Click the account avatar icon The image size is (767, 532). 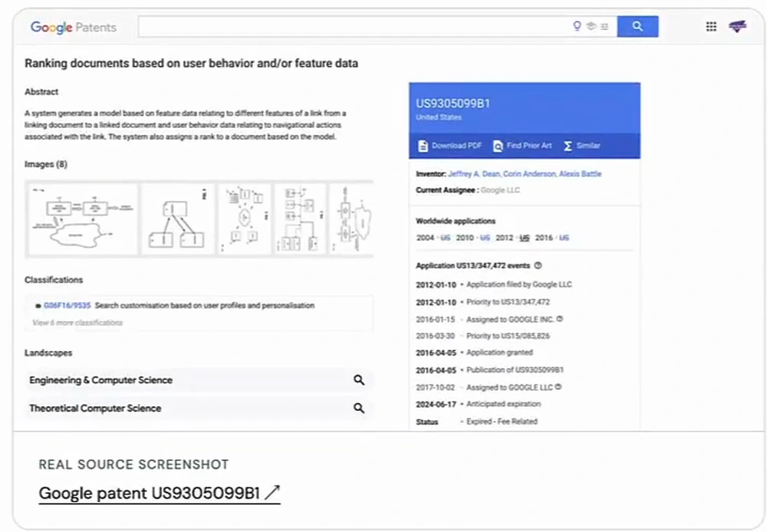[738, 26]
